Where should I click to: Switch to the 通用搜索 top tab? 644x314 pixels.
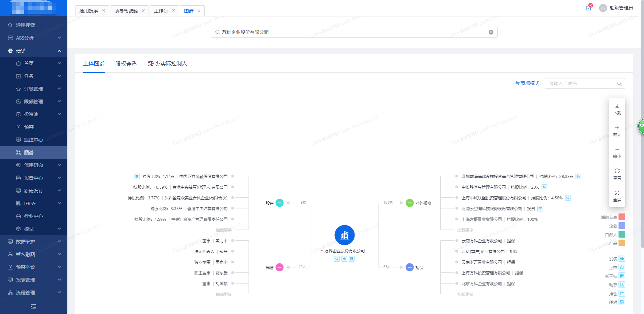pos(89,11)
